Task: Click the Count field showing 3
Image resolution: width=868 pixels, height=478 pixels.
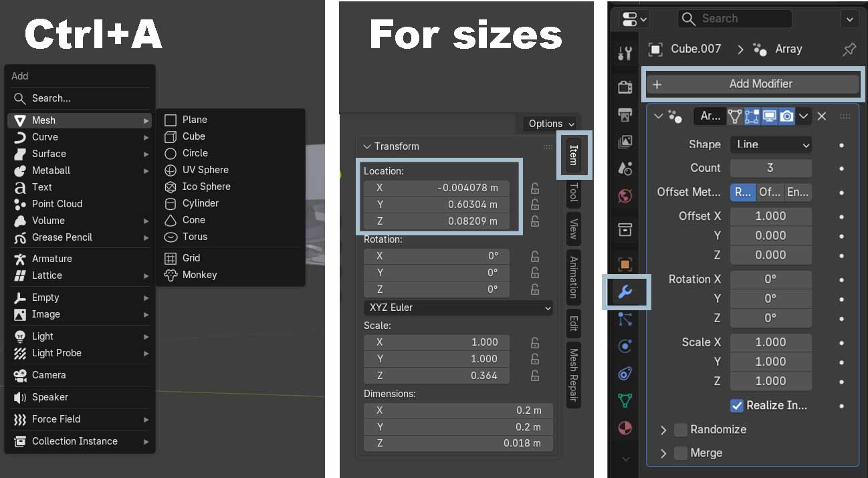Action: [770, 168]
